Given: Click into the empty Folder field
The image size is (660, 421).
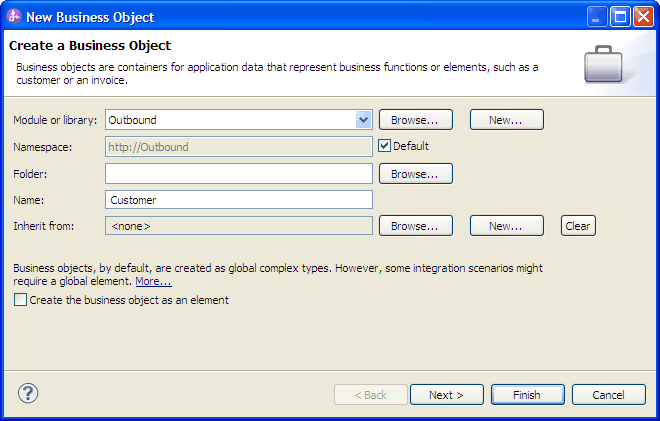Looking at the screenshot, I should 239,174.
